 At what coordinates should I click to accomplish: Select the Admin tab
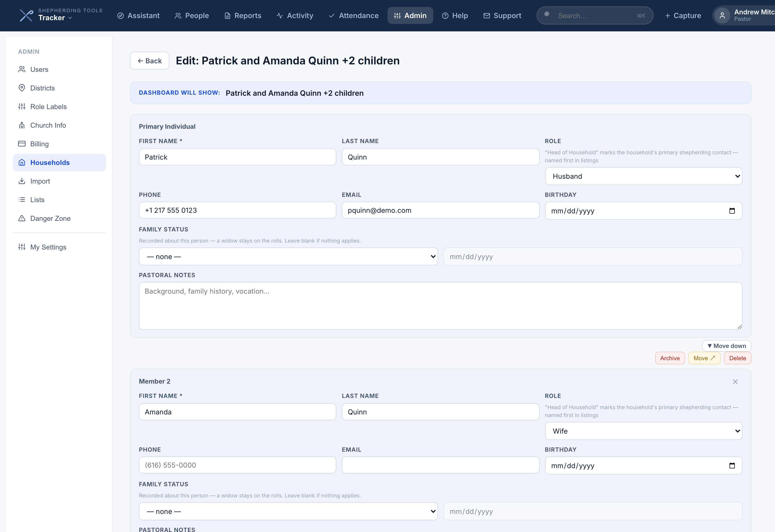[x=410, y=16]
